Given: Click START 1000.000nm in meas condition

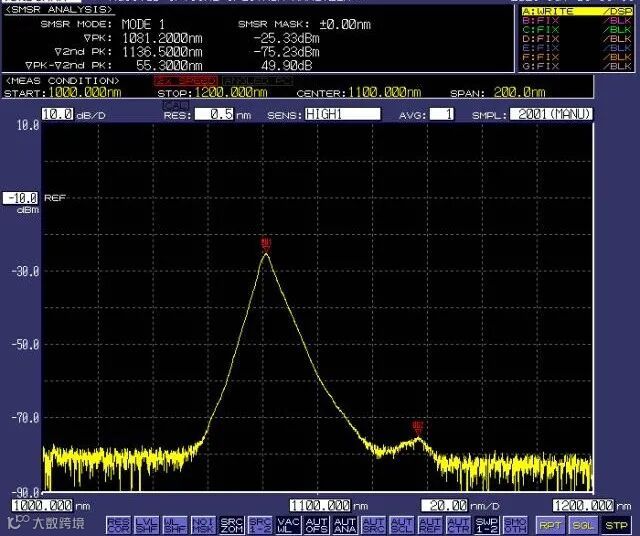Looking at the screenshot, I should [63, 93].
